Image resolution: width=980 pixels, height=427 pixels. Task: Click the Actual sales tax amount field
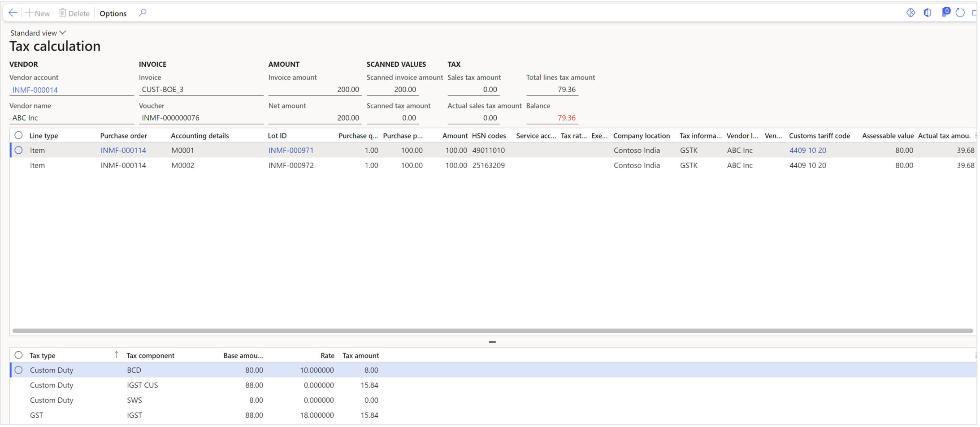[473, 118]
